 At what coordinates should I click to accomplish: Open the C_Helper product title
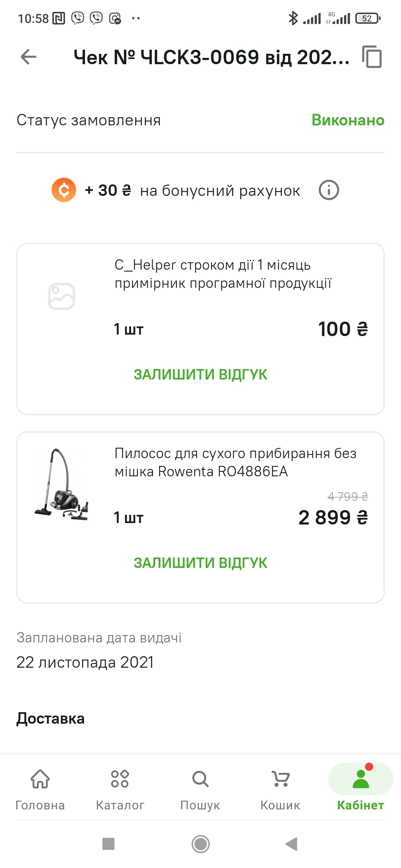223,274
